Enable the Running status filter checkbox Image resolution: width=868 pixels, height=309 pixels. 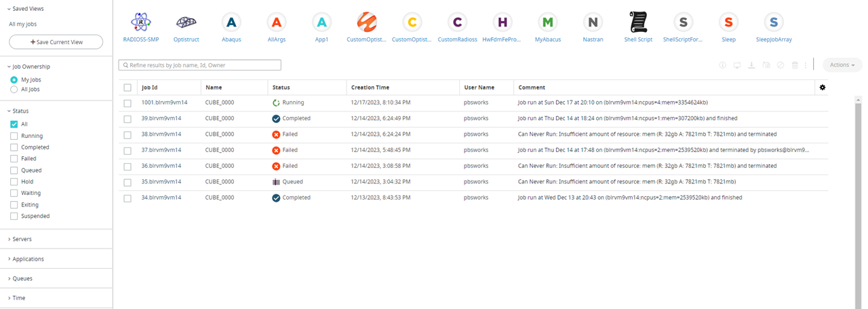pyautogui.click(x=14, y=136)
